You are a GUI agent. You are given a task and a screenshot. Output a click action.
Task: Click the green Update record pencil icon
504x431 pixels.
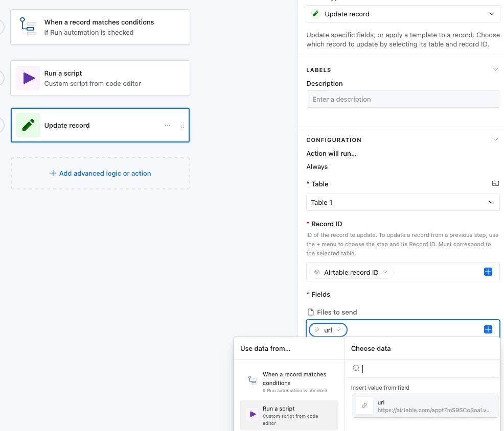28,125
